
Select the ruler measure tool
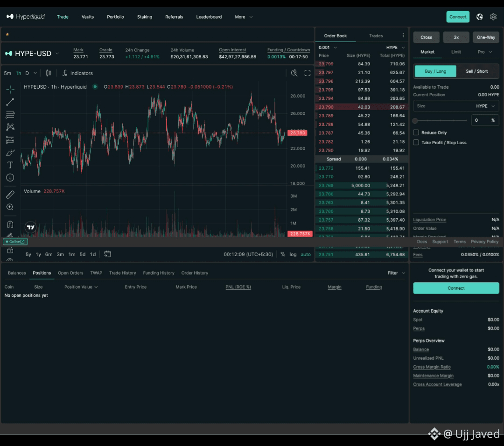10,195
